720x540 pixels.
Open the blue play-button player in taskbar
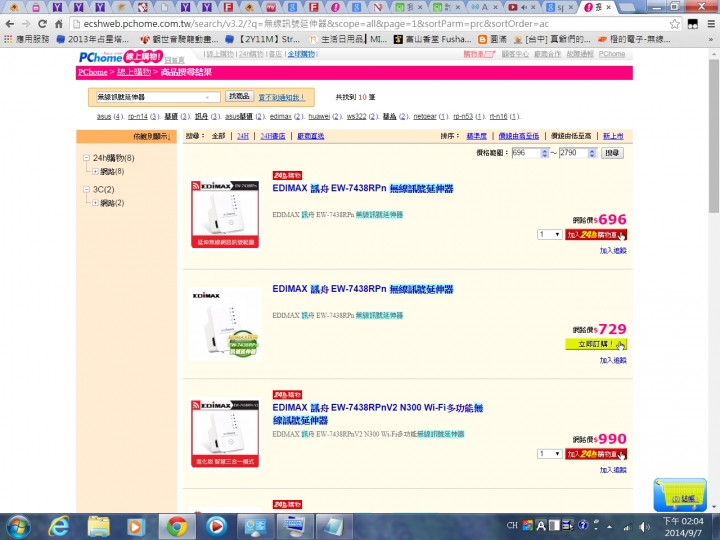click(216, 526)
